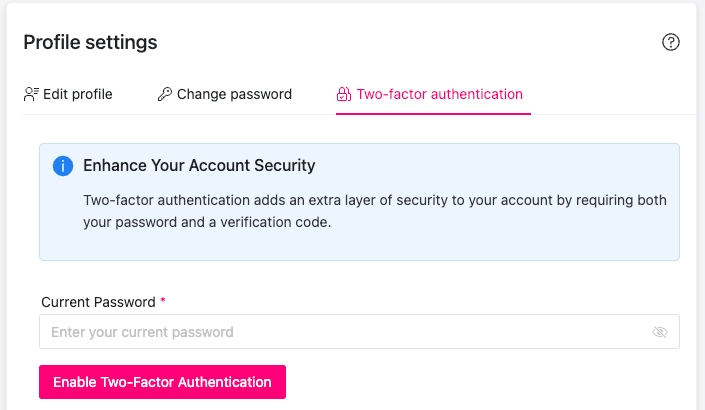Click the person icon beside Edit profile
The height and width of the screenshot is (410, 705).
click(31, 94)
